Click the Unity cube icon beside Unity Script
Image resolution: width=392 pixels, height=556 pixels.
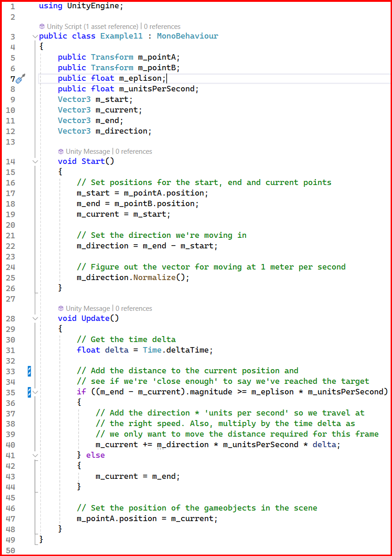coord(42,27)
